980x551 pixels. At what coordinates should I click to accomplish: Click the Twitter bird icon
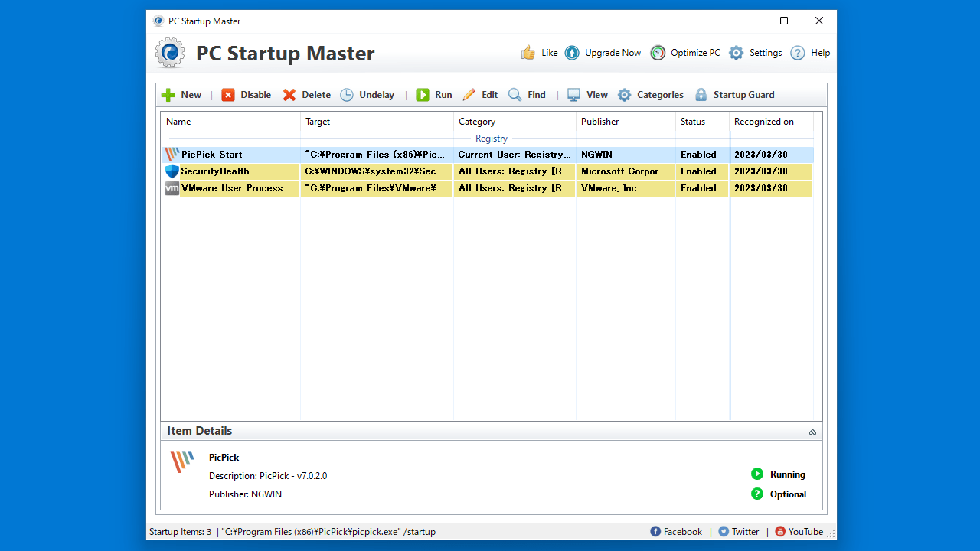point(724,531)
